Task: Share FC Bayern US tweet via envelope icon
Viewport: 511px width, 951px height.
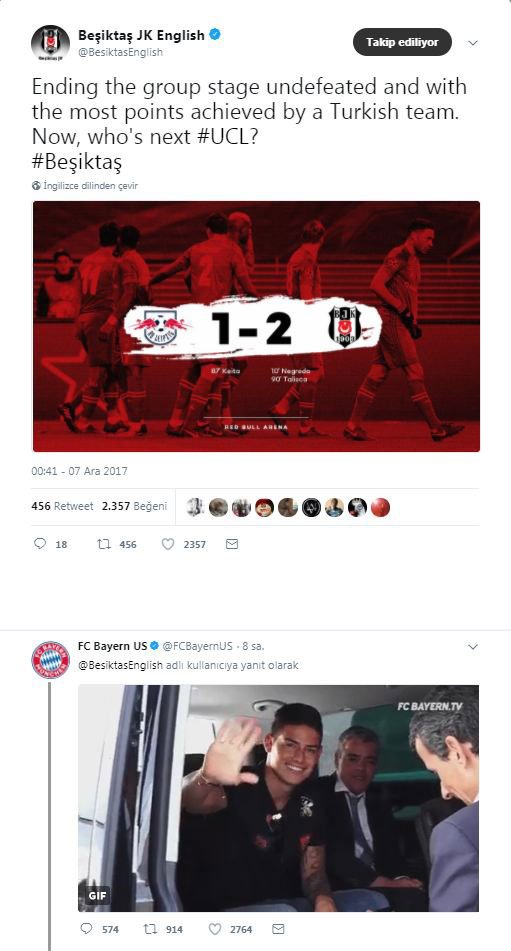Action: [278, 929]
